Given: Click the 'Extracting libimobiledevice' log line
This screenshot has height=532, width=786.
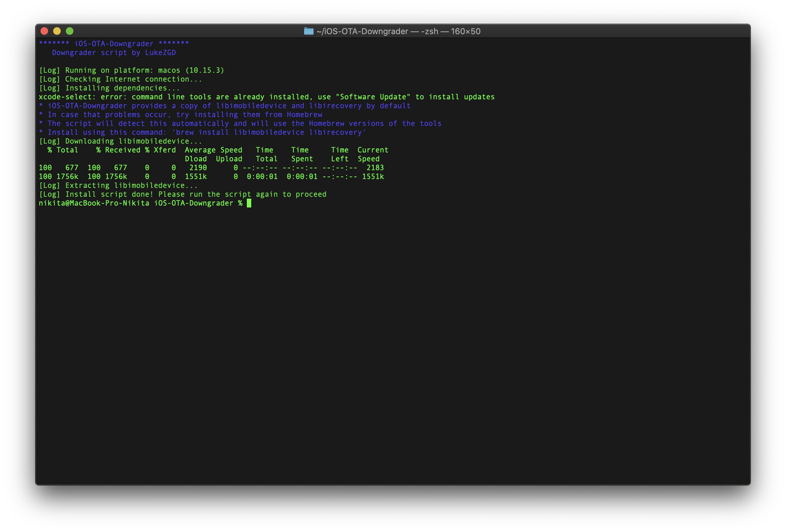Looking at the screenshot, I should [x=118, y=186].
